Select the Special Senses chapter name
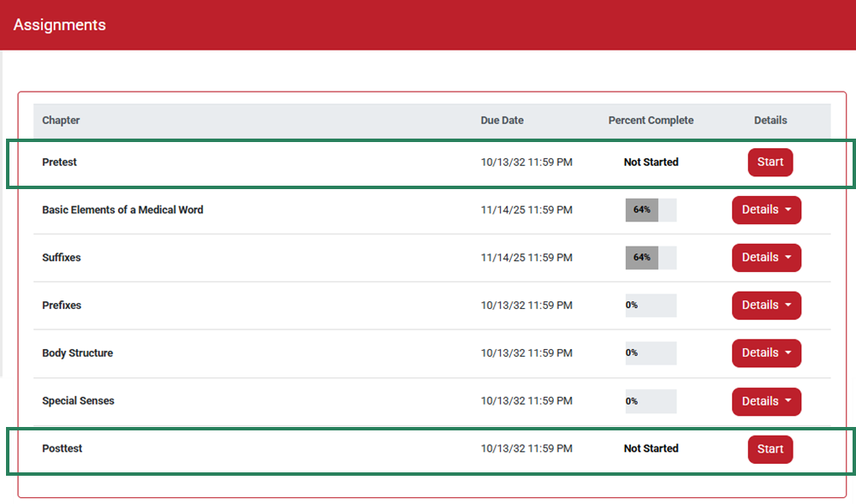 [x=78, y=400]
